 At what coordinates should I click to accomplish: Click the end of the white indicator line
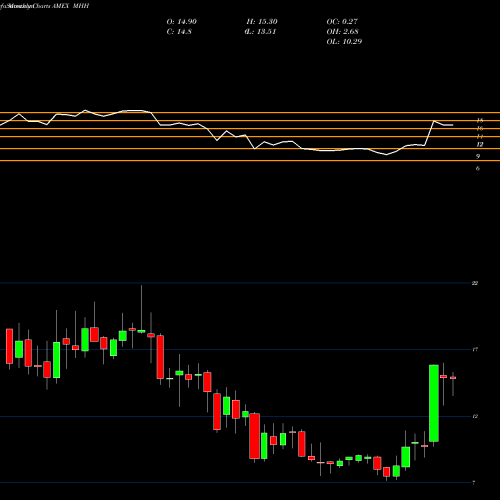[453, 125]
